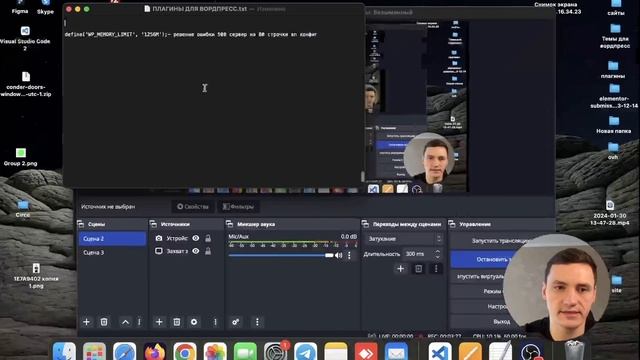Select Сцена 3 in scenes list
The height and width of the screenshot is (360, 640).
pos(112,252)
